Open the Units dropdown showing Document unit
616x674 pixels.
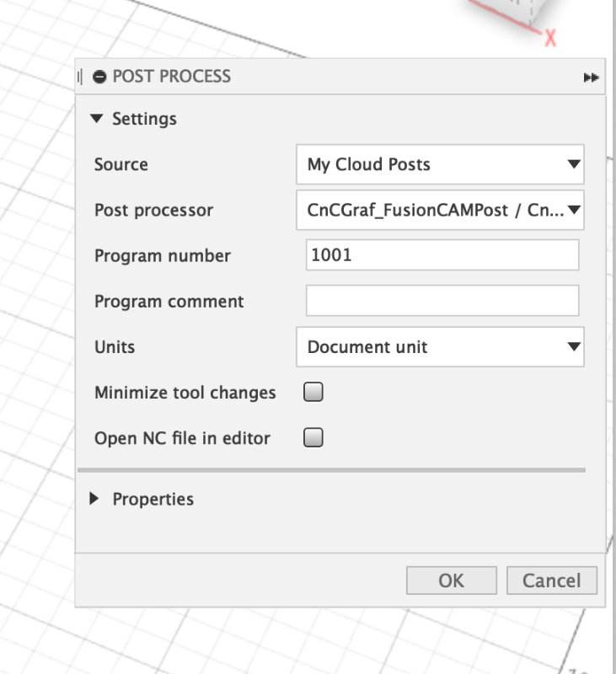pos(440,346)
